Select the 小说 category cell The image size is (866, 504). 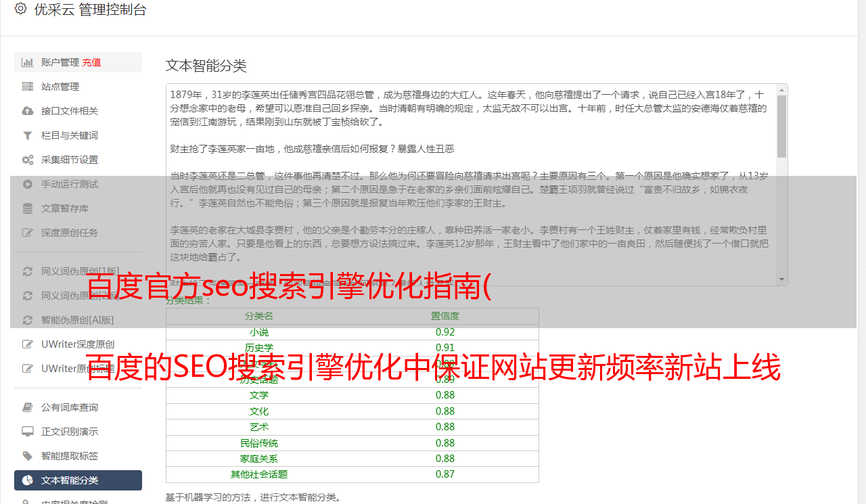click(259, 332)
